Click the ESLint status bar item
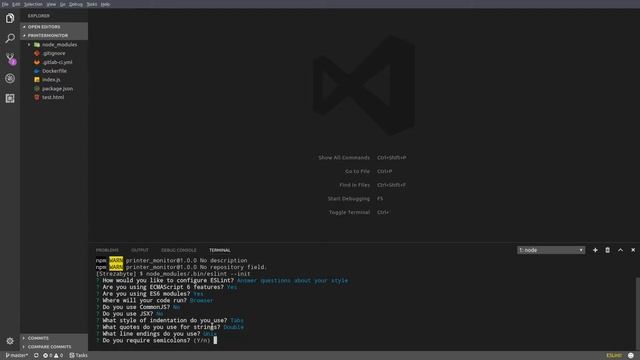Viewport: 640px width, 360px height. (614, 356)
